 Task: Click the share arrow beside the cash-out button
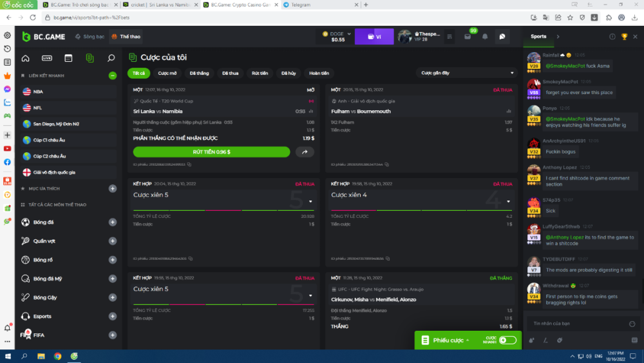click(x=305, y=152)
